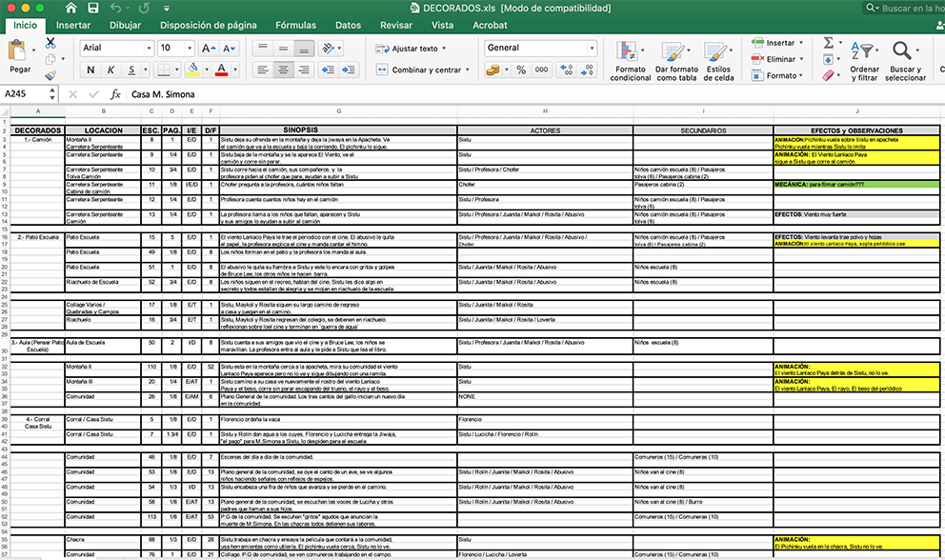
Task: Decrease the font size
Action: tap(230, 49)
